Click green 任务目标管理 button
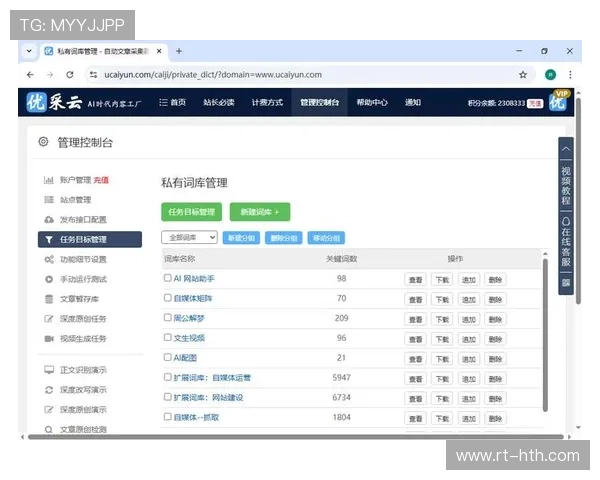Image resolution: width=600 pixels, height=480 pixels. pyautogui.click(x=191, y=212)
